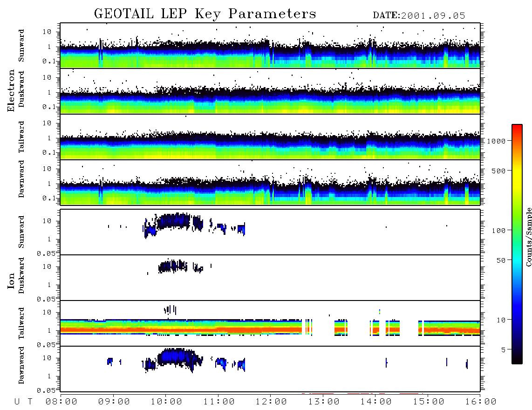Viewport: 532px width, 410px height.
Task: Click the Ion Tailward data segment near 13:15
Action: (x=341, y=328)
